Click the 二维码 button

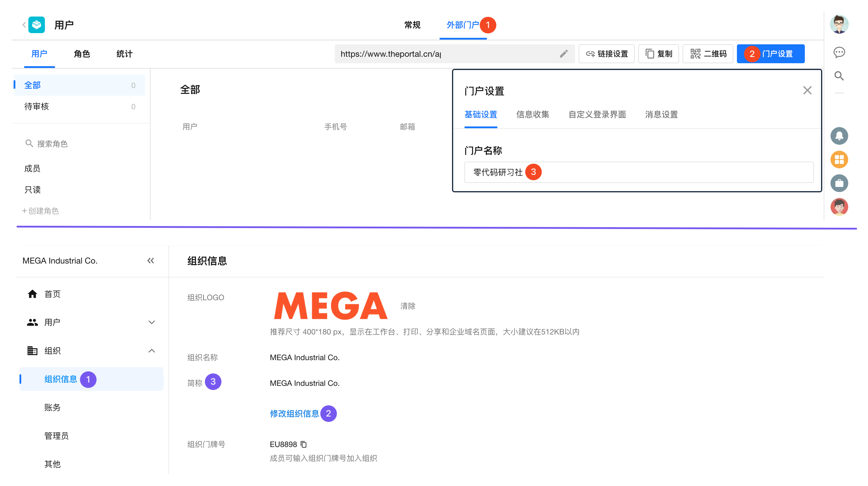coord(708,54)
